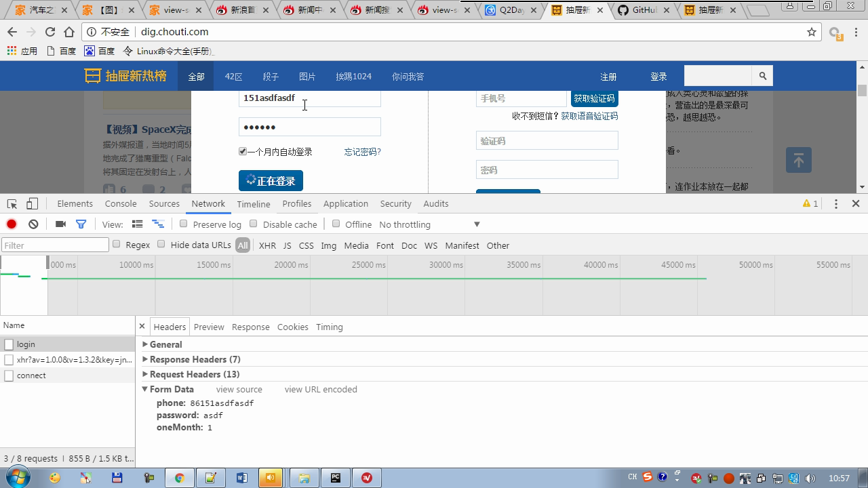This screenshot has width=868, height=488.
Task: Click the DevTools inspect element icon
Action: coord(12,204)
